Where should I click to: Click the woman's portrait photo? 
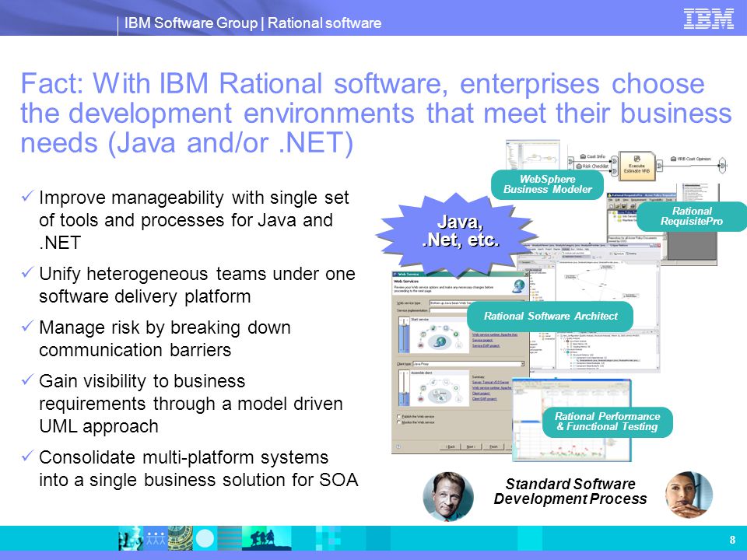pos(689,495)
